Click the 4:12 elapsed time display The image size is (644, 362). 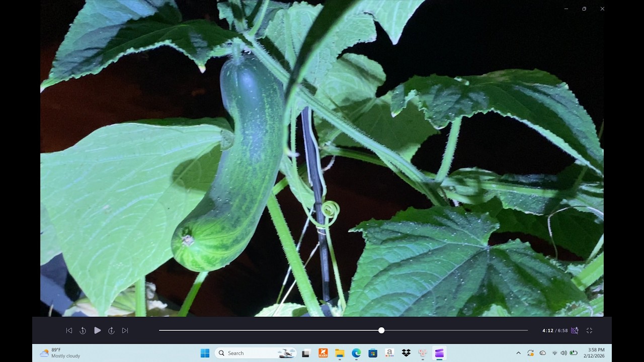[547, 330]
